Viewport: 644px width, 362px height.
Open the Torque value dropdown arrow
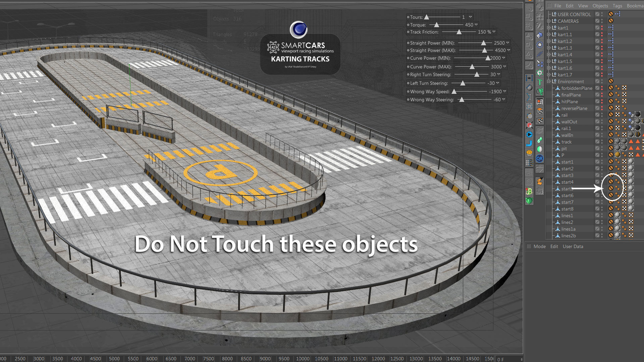(476, 25)
